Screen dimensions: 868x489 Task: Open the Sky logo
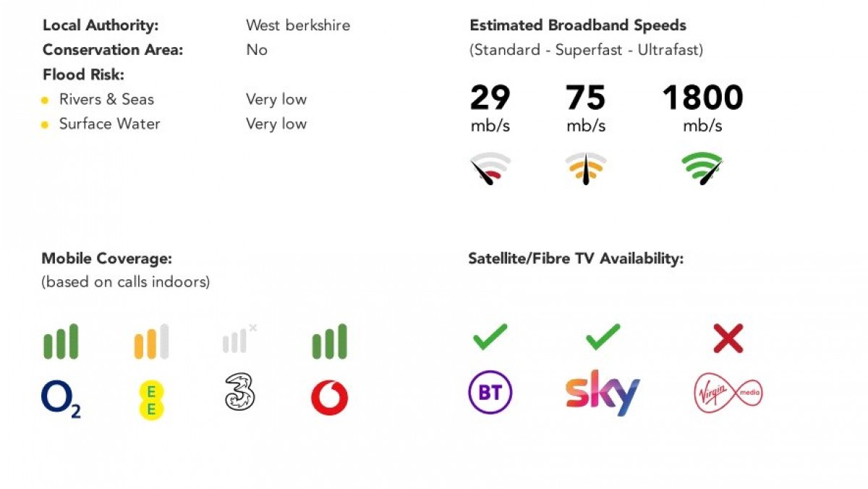(x=603, y=393)
